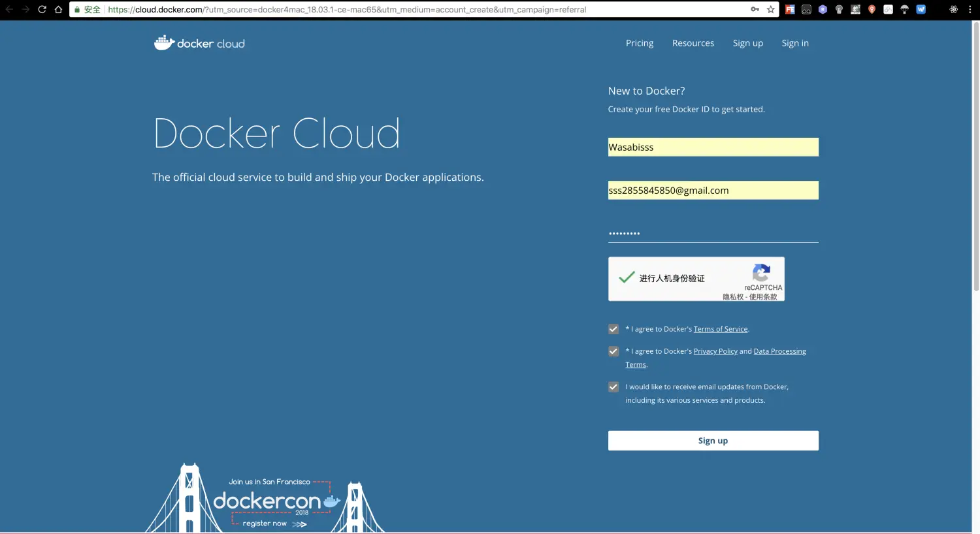Click the grey lightbulb extension icon
Viewport: 980px width, 534px height.
point(839,9)
